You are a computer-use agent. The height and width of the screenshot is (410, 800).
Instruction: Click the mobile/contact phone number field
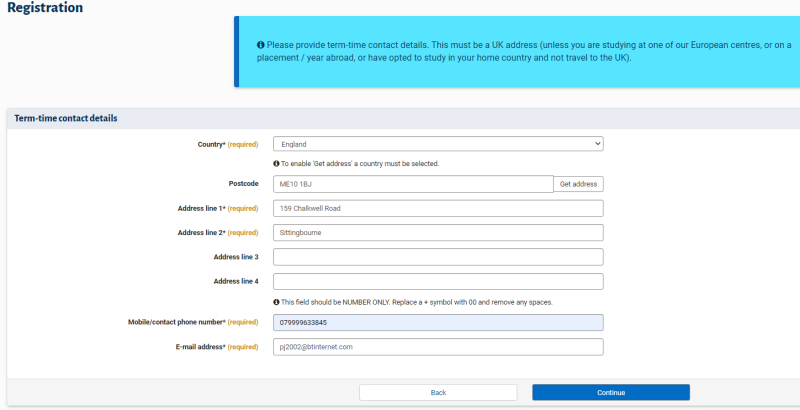click(x=438, y=322)
